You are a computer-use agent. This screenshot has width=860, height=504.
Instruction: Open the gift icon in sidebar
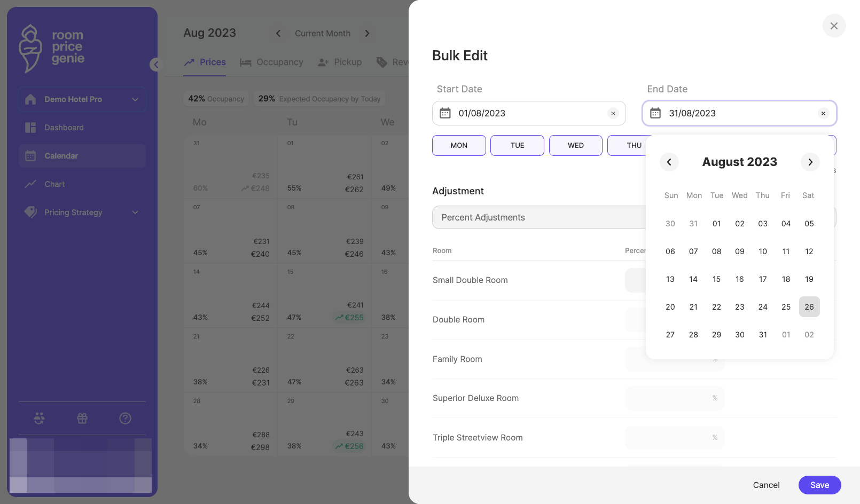82,418
